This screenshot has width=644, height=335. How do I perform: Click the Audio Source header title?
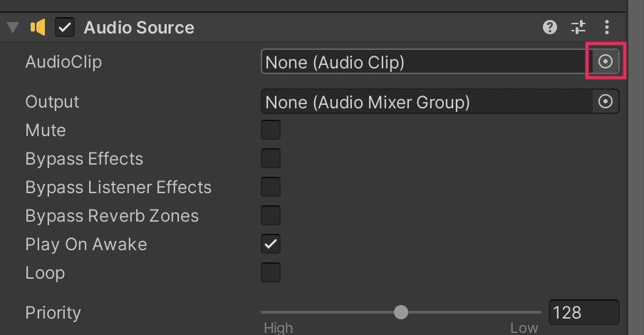point(139,28)
